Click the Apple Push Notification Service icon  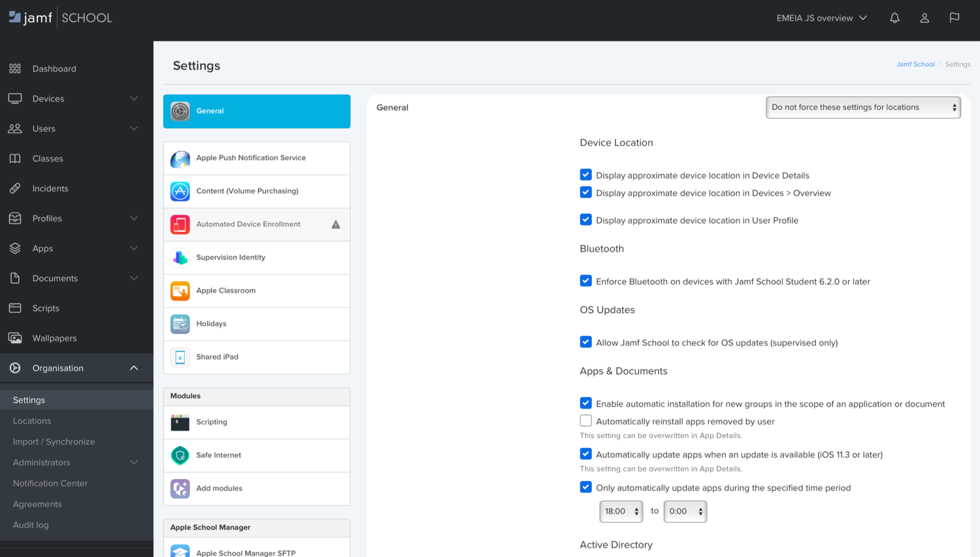coord(180,158)
